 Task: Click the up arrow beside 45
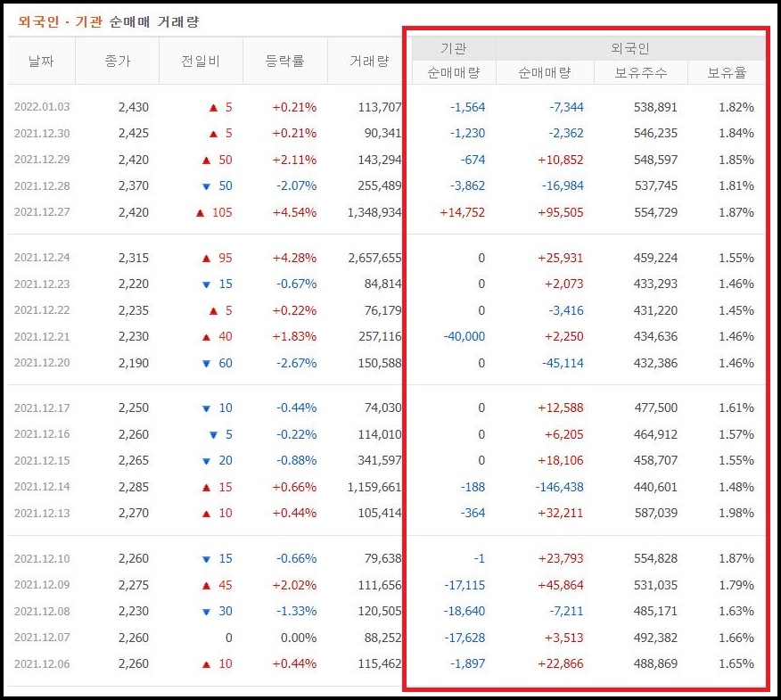[206, 586]
